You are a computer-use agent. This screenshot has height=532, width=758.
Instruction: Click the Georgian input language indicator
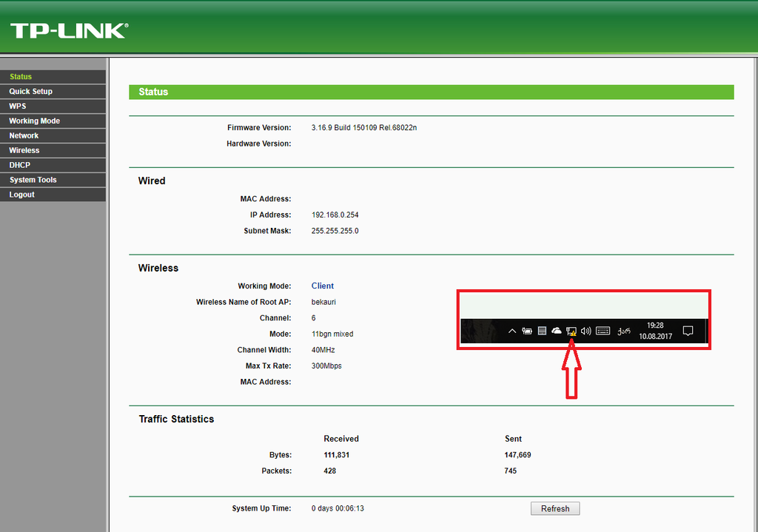623,331
